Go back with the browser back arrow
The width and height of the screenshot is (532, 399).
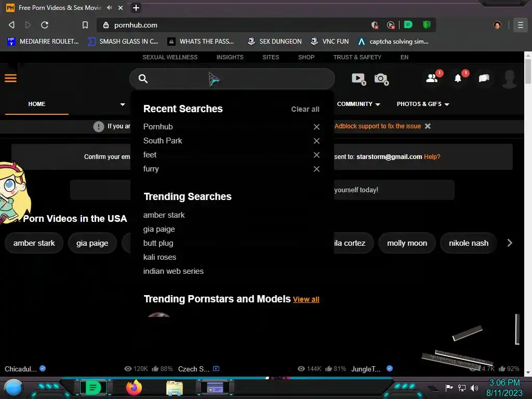(x=11, y=25)
